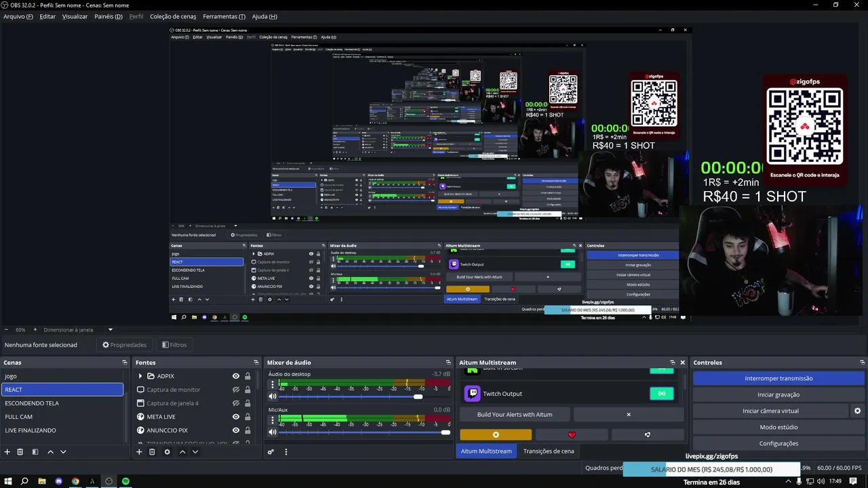Screen dimensions: 868x488
Task: Open Configurações from Controles
Action: (778, 443)
